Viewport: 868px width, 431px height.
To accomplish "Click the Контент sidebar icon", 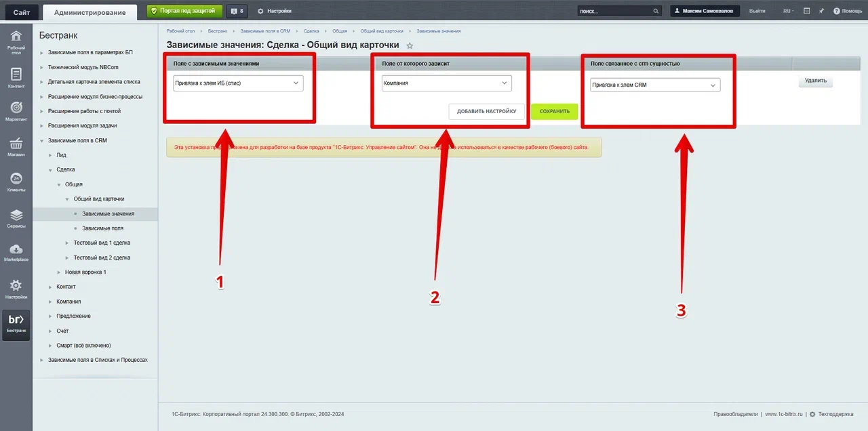I will (16, 75).
